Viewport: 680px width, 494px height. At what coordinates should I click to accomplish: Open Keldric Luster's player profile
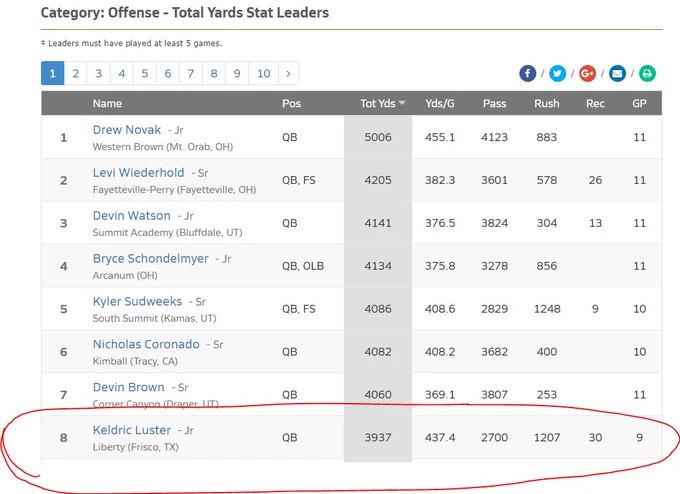[132, 430]
